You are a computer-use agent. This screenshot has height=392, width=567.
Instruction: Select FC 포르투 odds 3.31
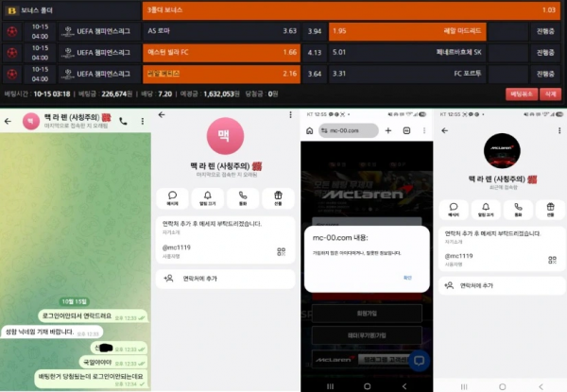pyautogui.click(x=407, y=74)
